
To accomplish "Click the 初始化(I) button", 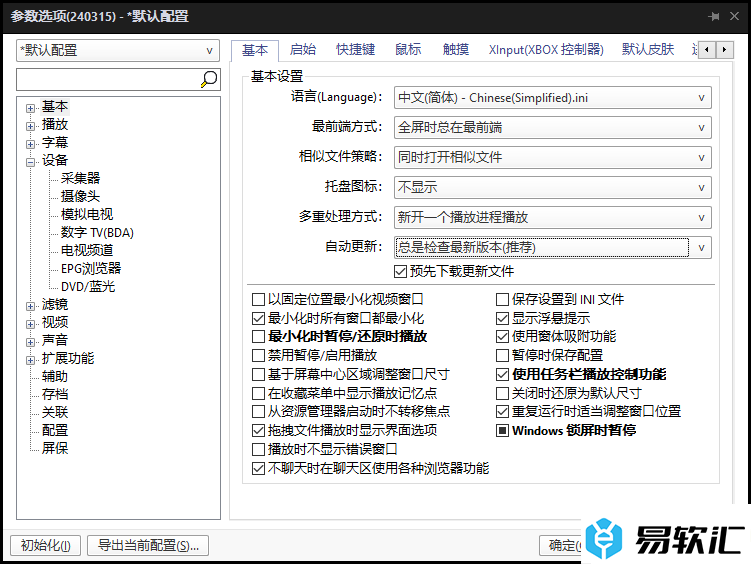I will click(x=46, y=545).
